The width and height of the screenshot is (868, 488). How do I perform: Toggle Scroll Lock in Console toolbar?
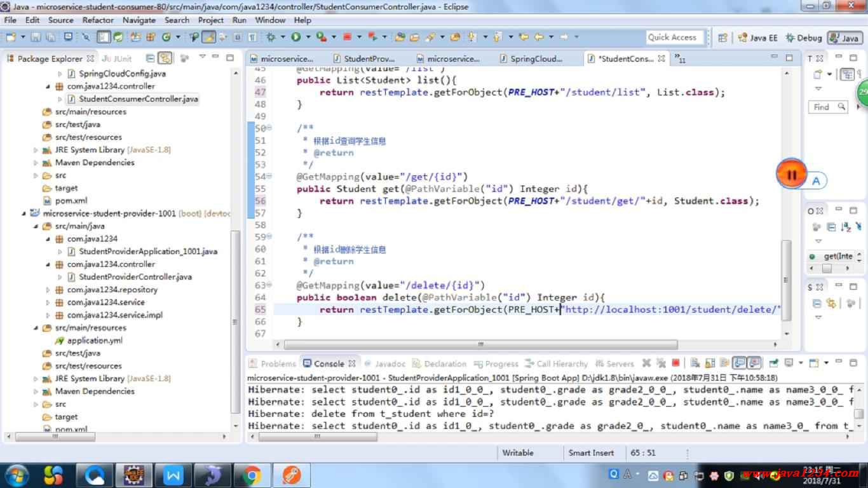point(710,363)
